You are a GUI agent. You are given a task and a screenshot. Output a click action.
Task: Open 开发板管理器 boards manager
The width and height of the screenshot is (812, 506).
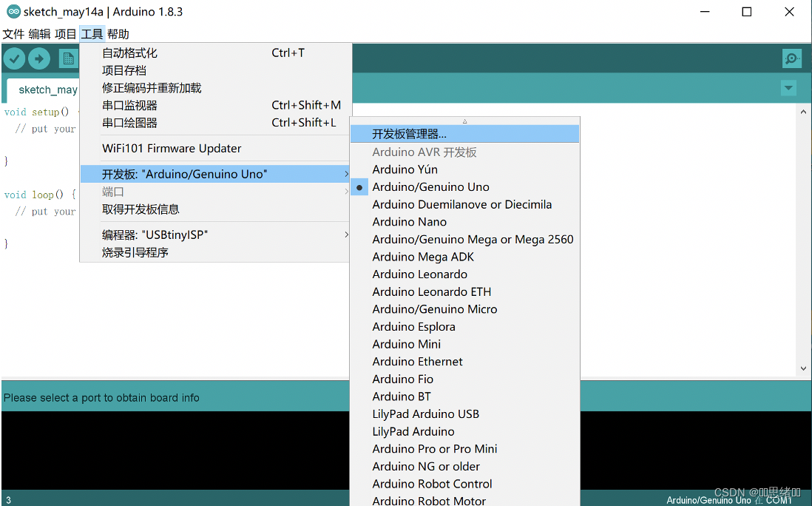point(464,134)
